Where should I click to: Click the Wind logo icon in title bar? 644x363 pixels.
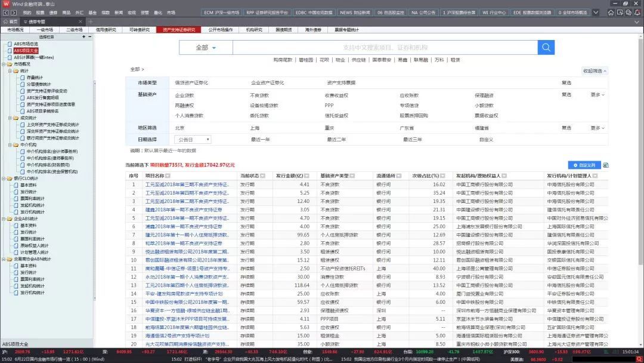6,4
